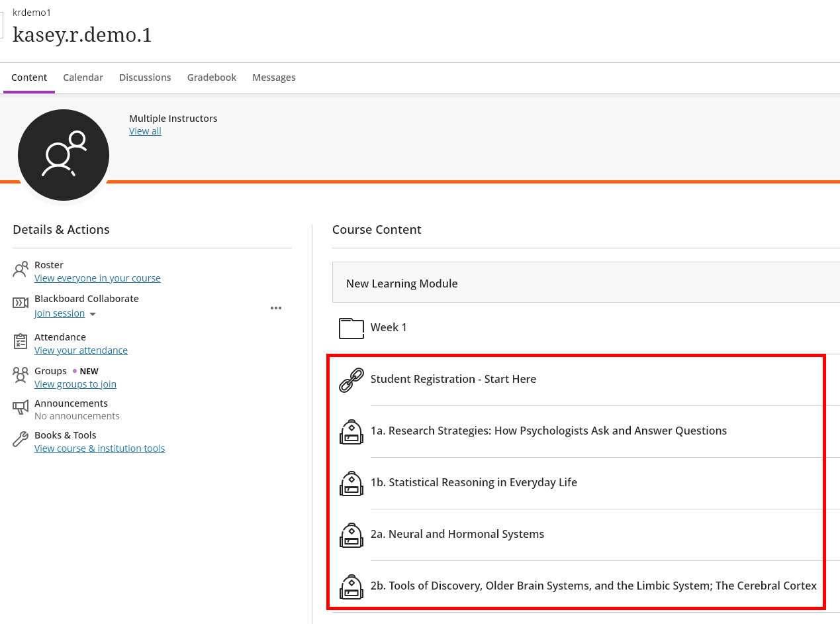Open View everyone in your course link

[x=97, y=278]
